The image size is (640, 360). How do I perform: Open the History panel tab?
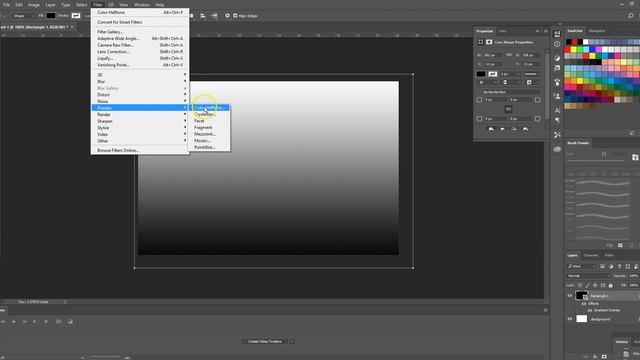622,342
